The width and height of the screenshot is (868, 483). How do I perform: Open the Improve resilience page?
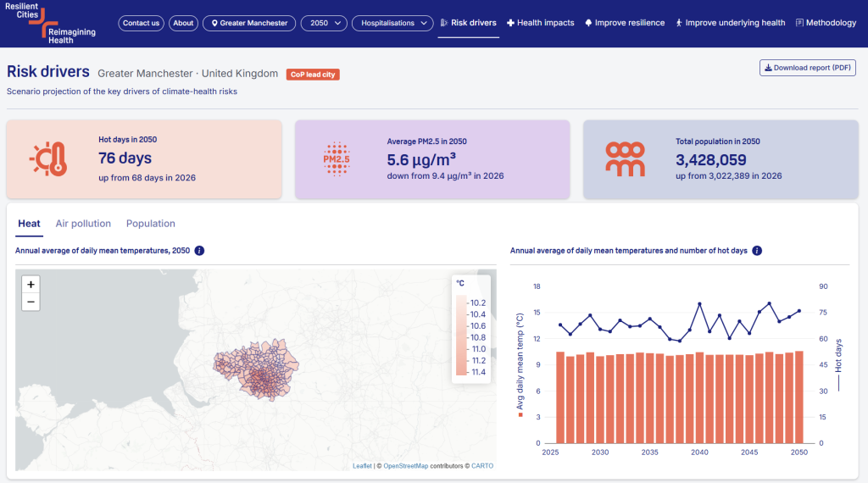point(625,23)
